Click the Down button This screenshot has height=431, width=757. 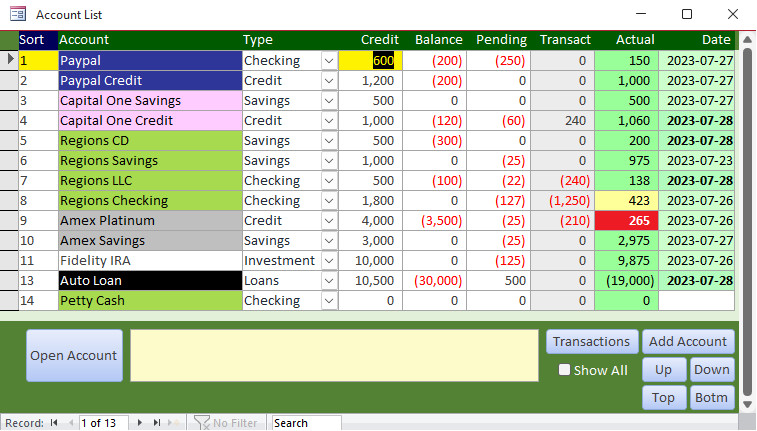point(712,370)
